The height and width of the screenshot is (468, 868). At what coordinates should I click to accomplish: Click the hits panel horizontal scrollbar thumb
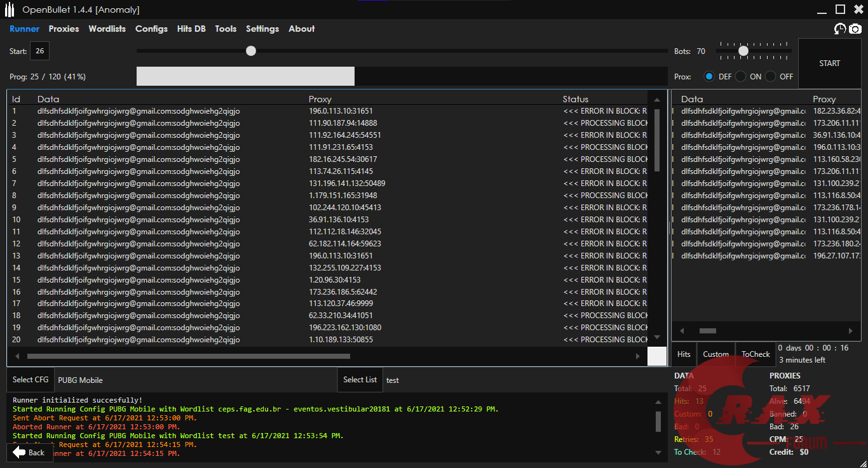click(708, 331)
